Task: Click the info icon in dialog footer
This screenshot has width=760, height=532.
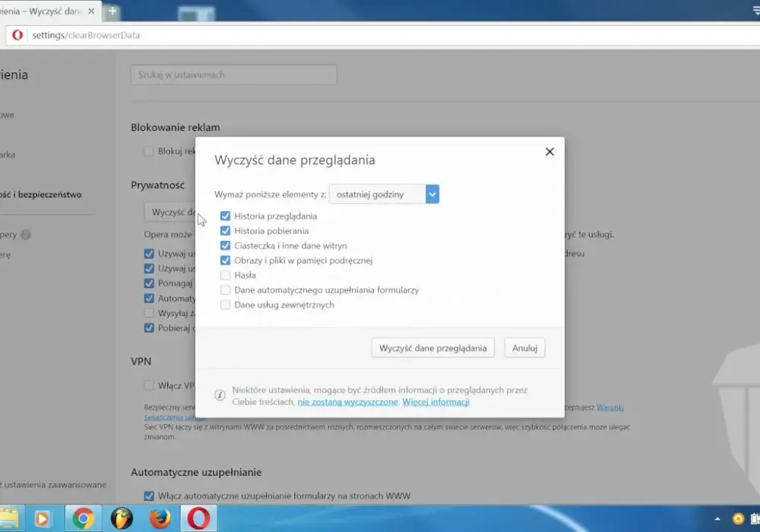Action: (x=220, y=395)
